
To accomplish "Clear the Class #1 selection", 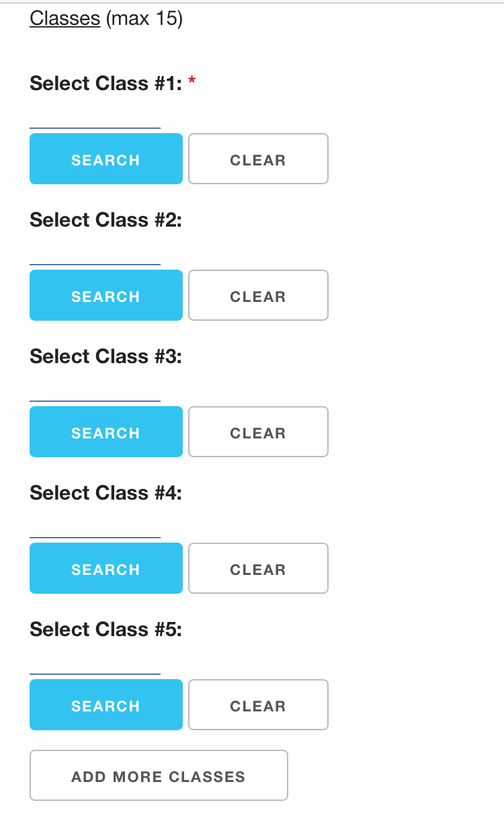I will click(x=258, y=159).
